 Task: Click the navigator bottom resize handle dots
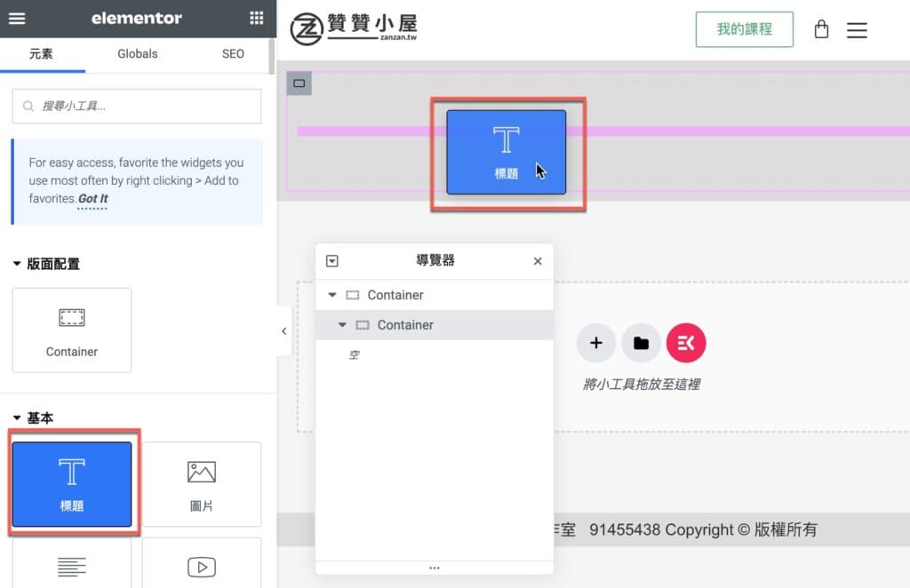pyautogui.click(x=434, y=568)
